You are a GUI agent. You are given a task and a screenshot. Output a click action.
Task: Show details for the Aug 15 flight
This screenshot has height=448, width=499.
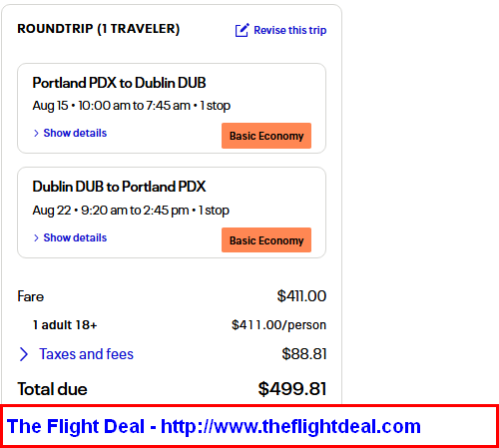point(75,133)
